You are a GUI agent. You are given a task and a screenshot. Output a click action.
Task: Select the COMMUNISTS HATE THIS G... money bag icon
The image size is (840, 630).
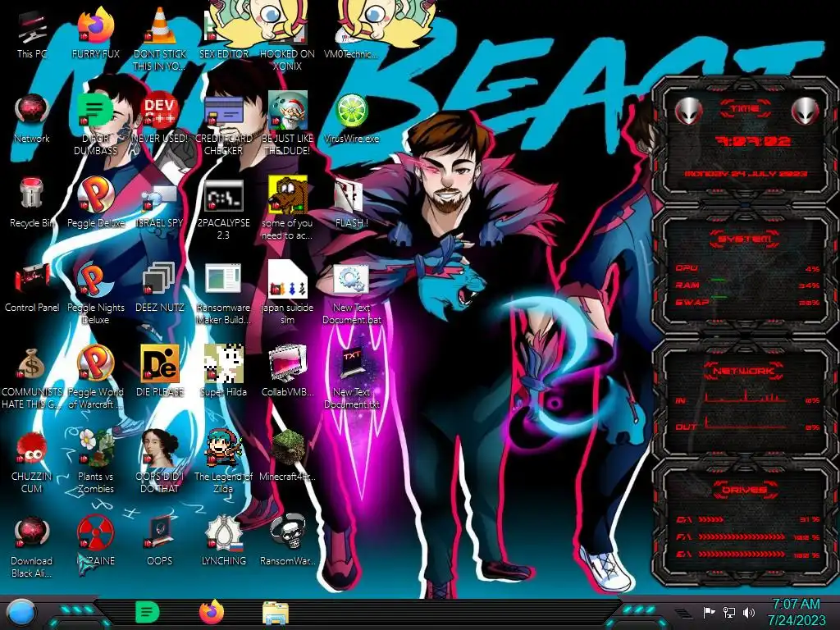click(x=32, y=377)
